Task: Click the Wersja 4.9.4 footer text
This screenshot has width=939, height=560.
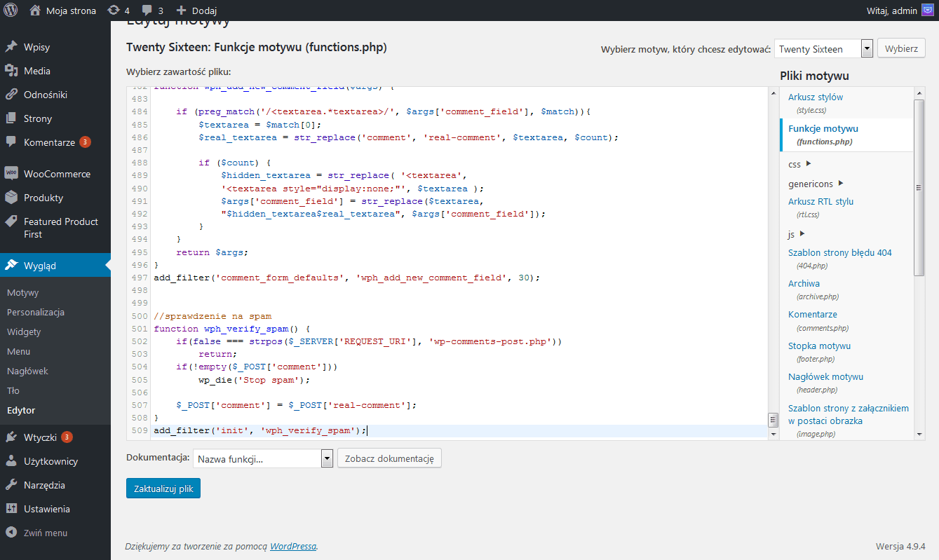Action: point(900,546)
